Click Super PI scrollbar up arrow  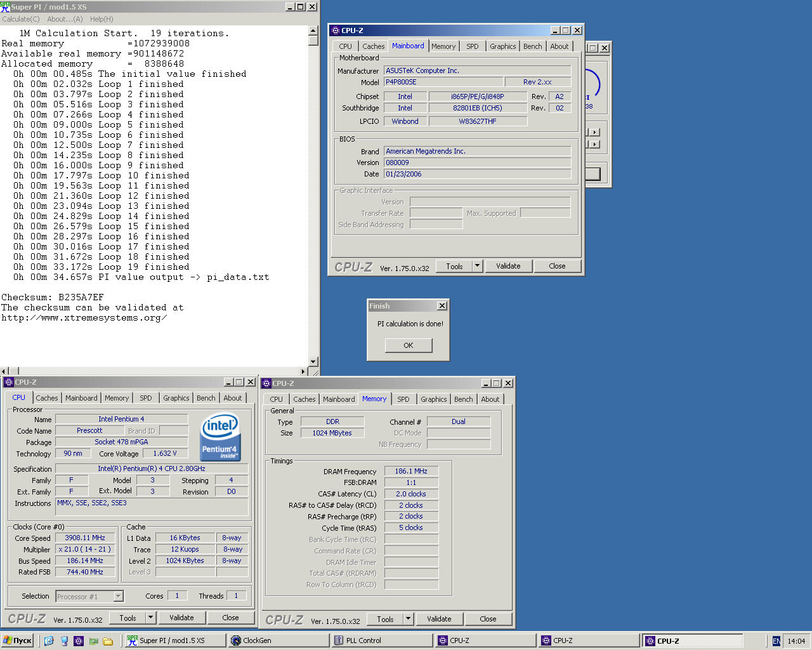click(313, 30)
